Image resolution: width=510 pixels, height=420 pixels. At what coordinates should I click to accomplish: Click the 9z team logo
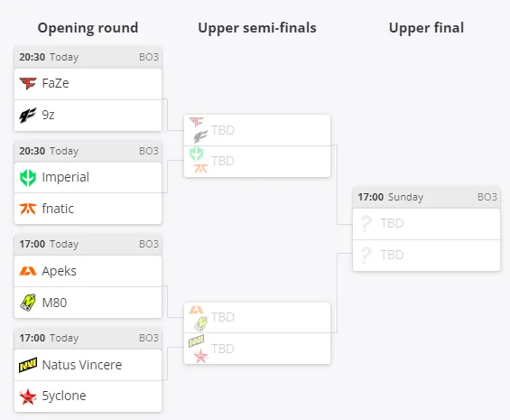tap(28, 116)
